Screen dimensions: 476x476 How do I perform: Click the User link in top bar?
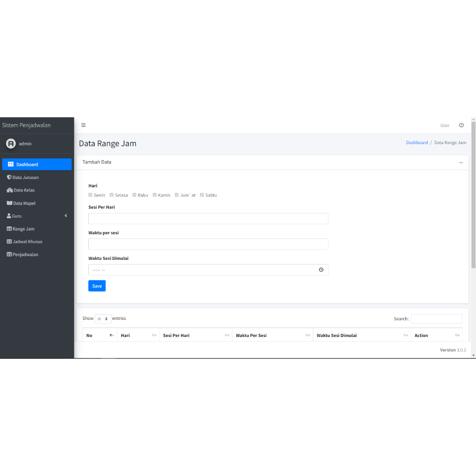point(445,126)
